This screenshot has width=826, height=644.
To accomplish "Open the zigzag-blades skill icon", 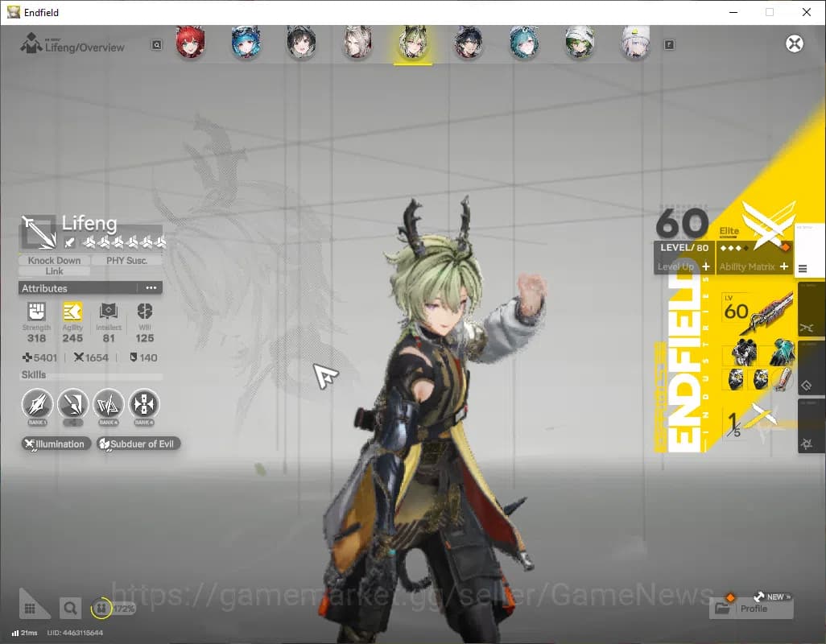I will click(109, 404).
